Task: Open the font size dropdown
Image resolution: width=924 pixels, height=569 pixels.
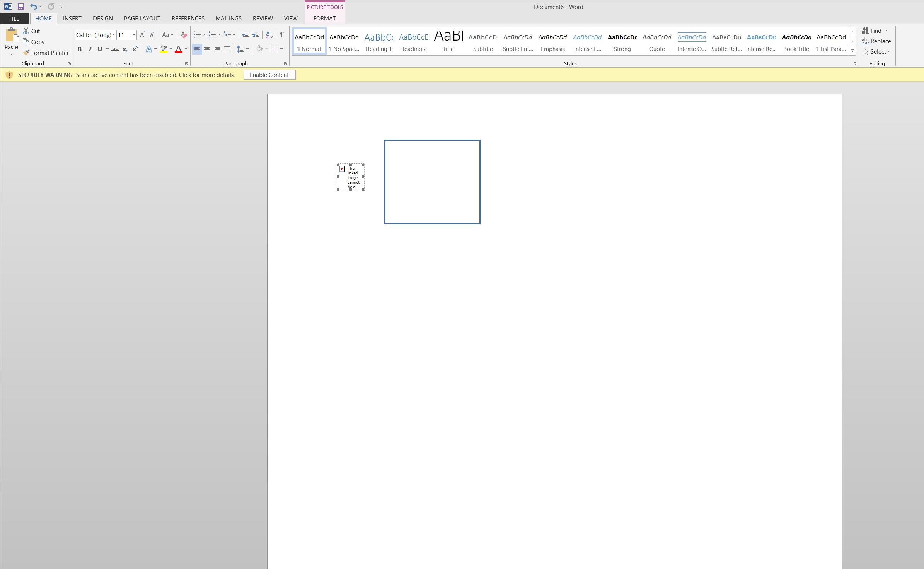Action: pos(134,35)
